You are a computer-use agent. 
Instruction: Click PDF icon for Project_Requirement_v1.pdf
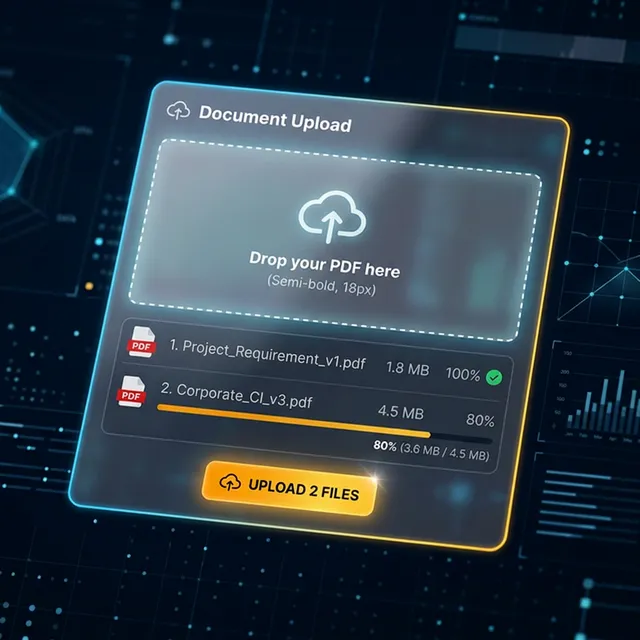(x=138, y=343)
